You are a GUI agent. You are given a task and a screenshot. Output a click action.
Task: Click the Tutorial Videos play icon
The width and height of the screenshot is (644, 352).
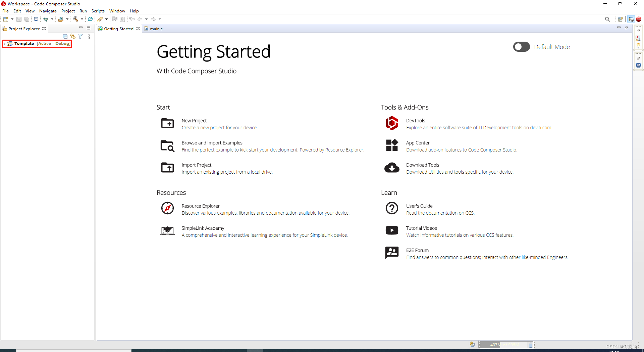coord(392,230)
